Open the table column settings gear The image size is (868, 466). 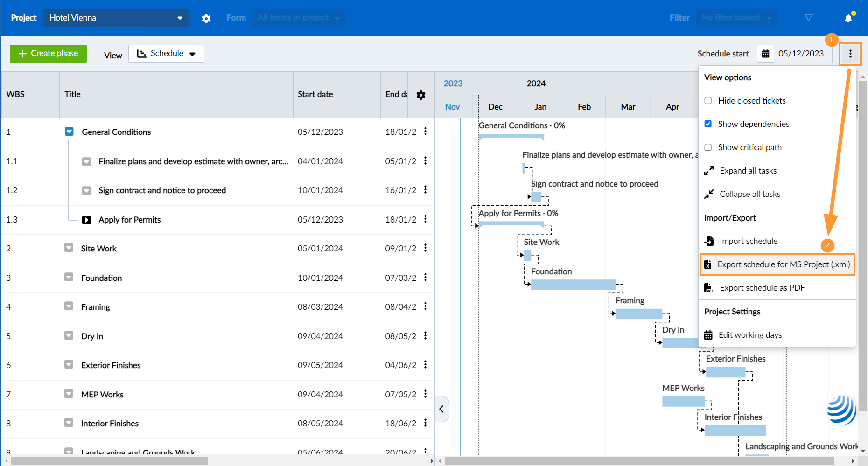(x=421, y=95)
